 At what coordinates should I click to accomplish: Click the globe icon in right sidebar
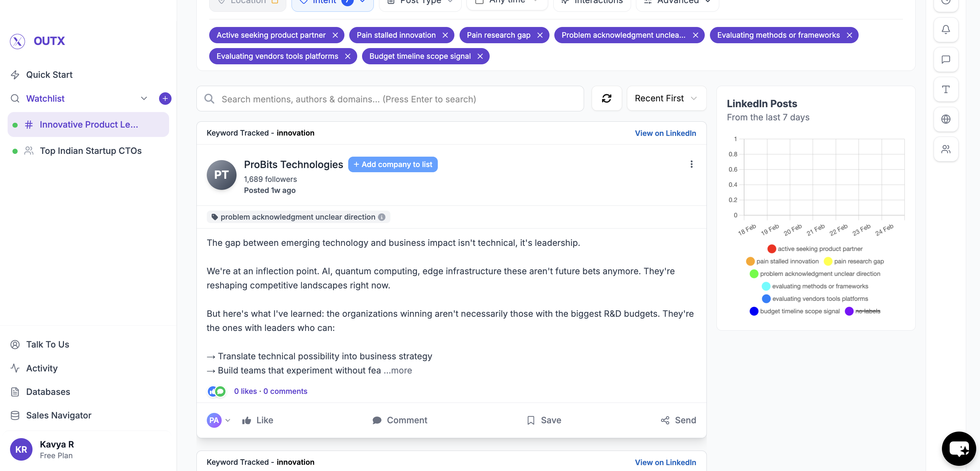point(945,119)
